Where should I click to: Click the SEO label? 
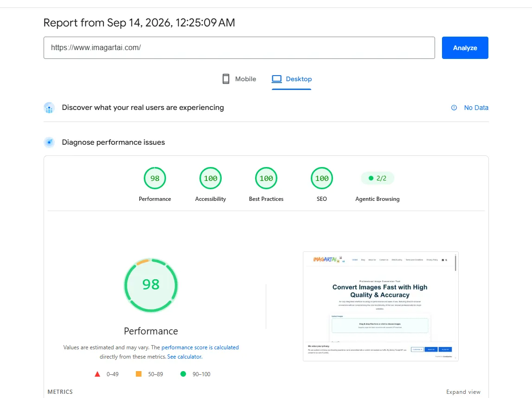pyautogui.click(x=321, y=199)
